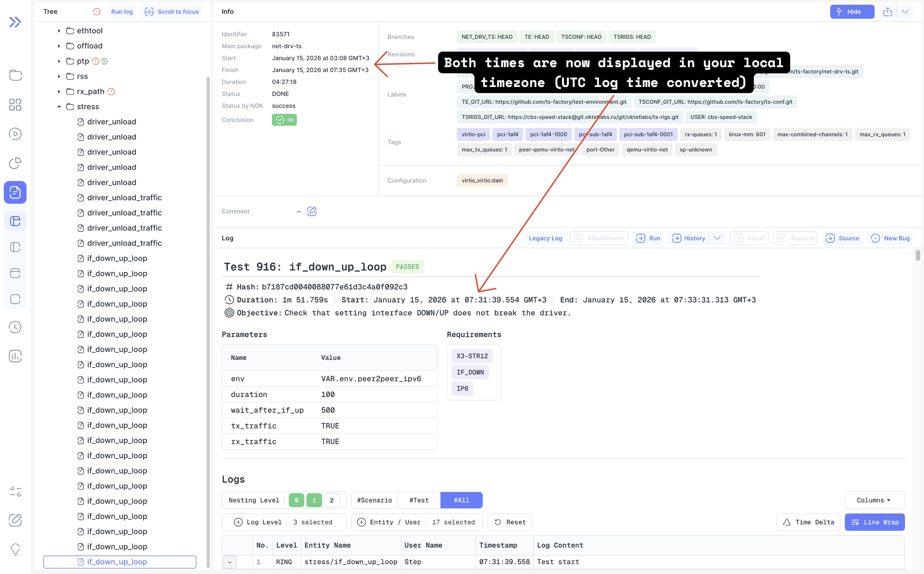The height and width of the screenshot is (574, 924).
Task: Click the green ok conclusion badge
Action: pyautogui.click(x=284, y=120)
